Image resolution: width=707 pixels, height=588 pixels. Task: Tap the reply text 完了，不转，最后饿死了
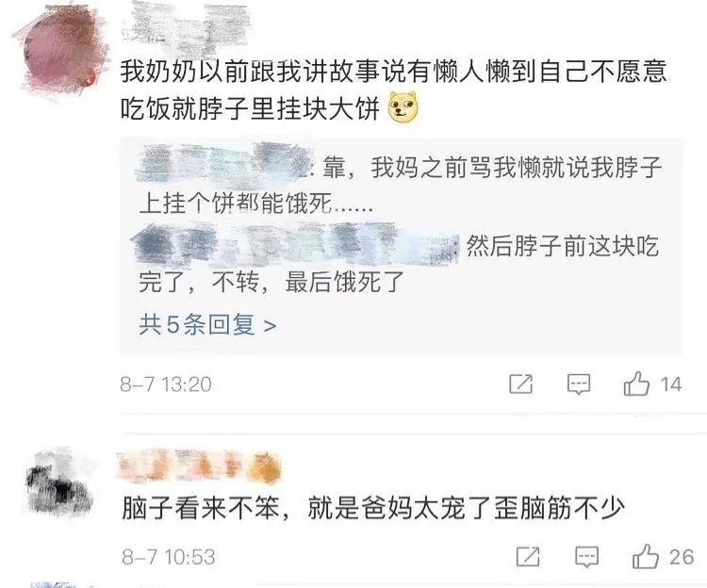click(271, 283)
